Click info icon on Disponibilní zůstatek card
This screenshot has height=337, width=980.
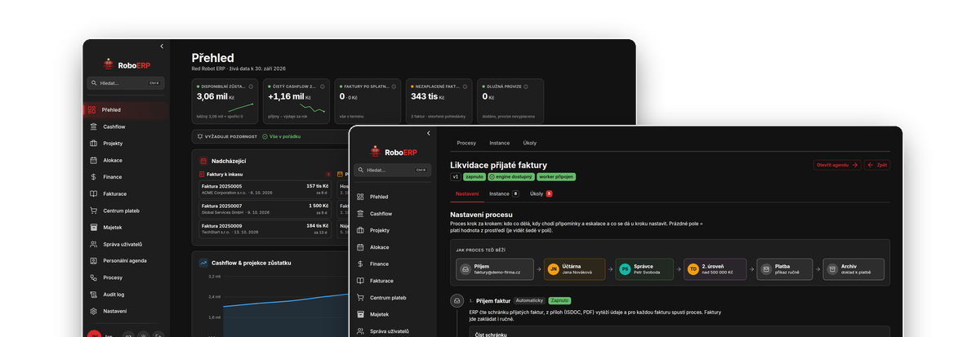click(x=252, y=86)
